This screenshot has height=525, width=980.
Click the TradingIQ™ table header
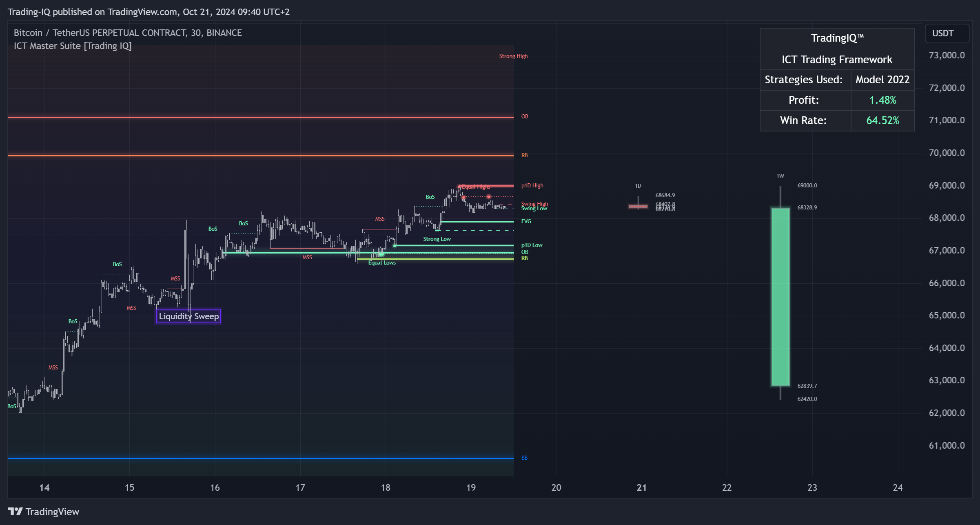click(837, 38)
